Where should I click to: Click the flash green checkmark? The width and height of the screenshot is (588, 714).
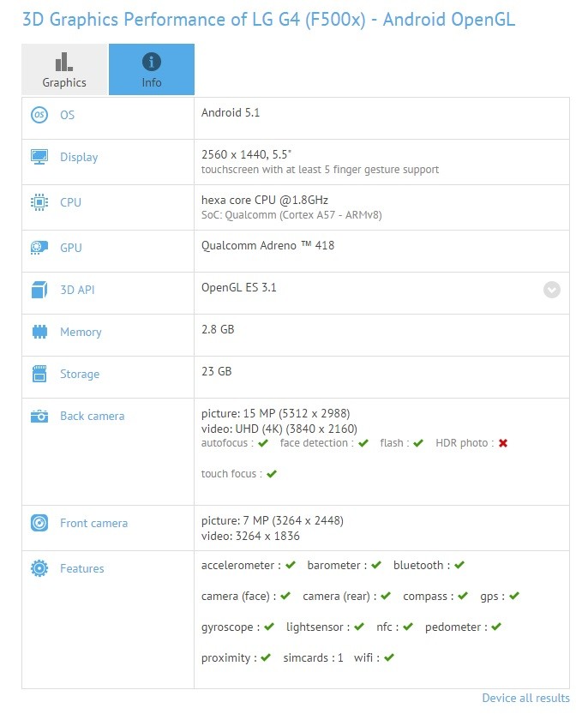coord(418,443)
